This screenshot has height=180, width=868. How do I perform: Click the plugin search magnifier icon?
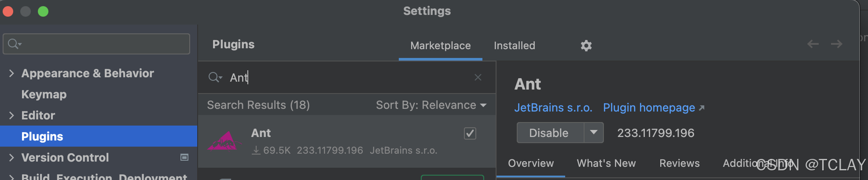tap(214, 78)
